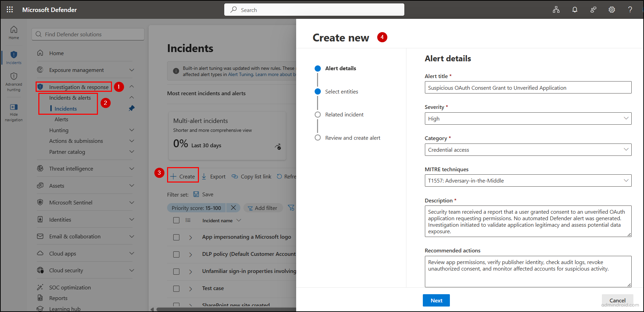Open the Incident name column sort chevron
644x312 pixels.
[x=239, y=220]
